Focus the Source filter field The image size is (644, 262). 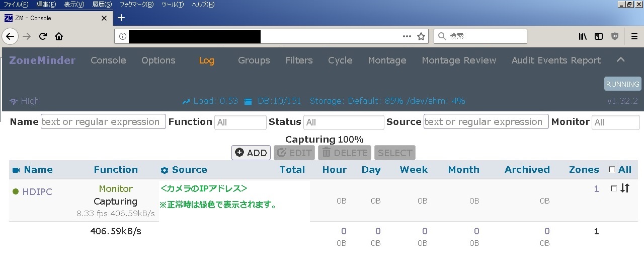(x=486, y=122)
